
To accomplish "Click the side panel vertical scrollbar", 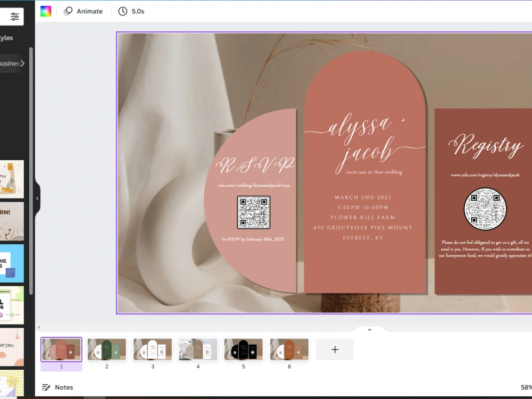I will (x=31, y=171).
